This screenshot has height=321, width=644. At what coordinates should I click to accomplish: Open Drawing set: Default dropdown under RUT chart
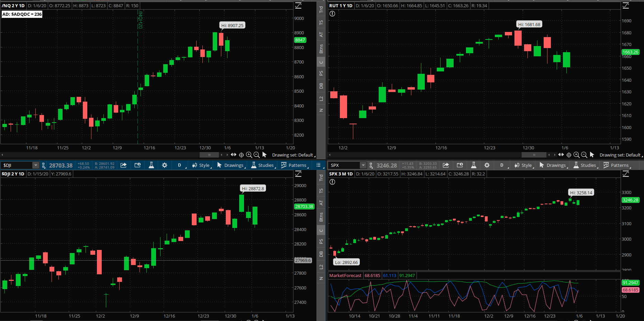tap(621, 155)
